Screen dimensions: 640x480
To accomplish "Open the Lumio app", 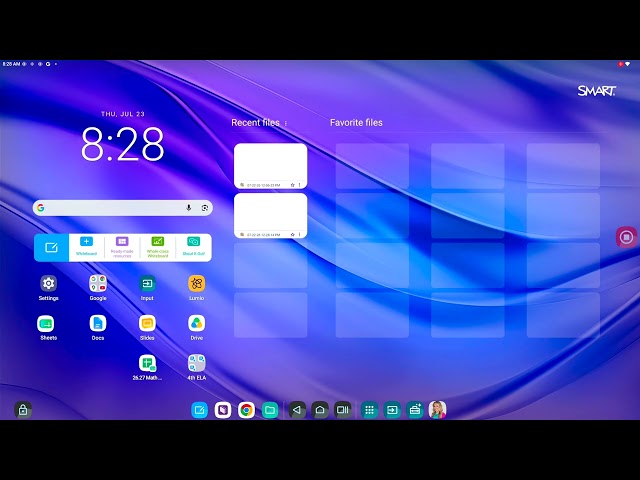I will pyautogui.click(x=196, y=283).
